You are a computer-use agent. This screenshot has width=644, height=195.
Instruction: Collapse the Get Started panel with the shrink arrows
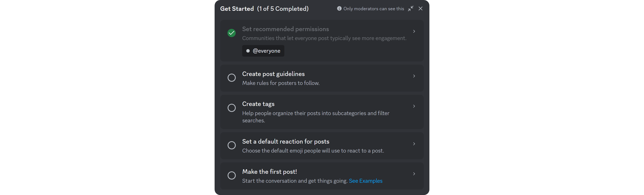click(410, 8)
